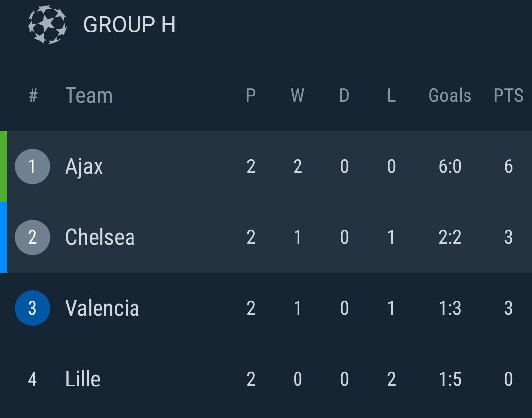Click the D draws column header
This screenshot has height=418, width=532.
pos(344,96)
